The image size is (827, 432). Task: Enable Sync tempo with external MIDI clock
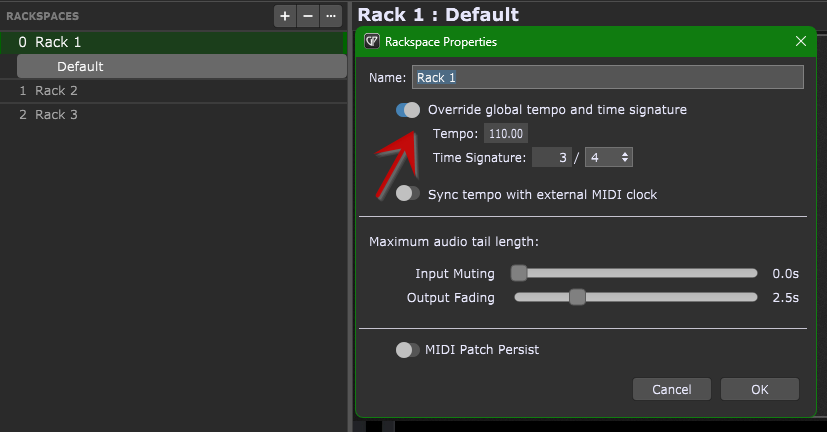tap(408, 194)
